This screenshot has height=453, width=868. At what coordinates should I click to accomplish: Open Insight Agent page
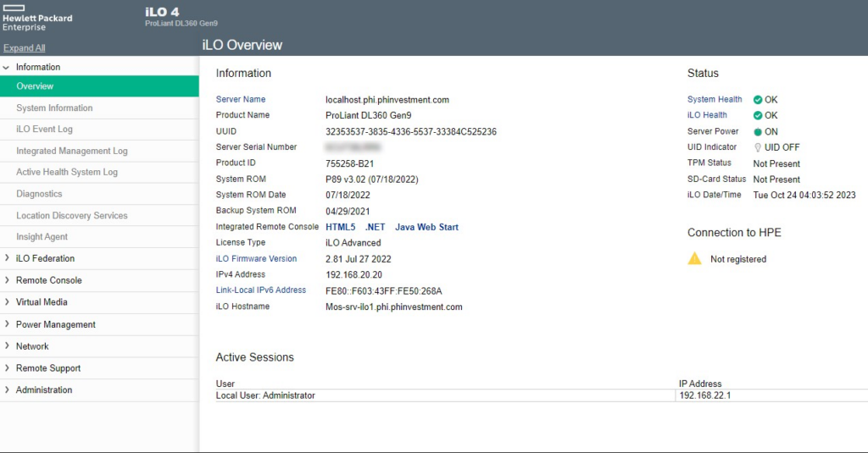pyautogui.click(x=100, y=237)
